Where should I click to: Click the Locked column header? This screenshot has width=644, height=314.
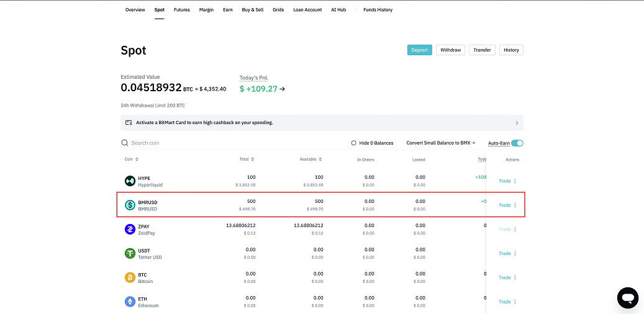[x=419, y=159]
